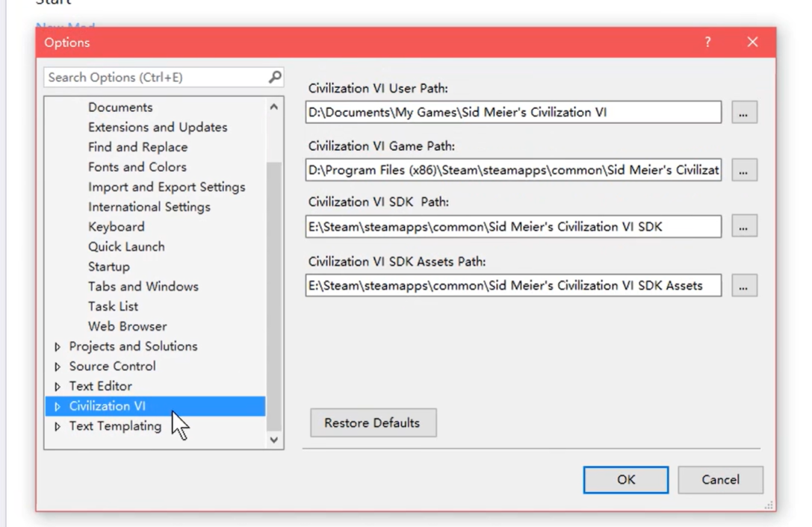Select Import and Export Settings
This screenshot has width=812, height=527.
[167, 187]
